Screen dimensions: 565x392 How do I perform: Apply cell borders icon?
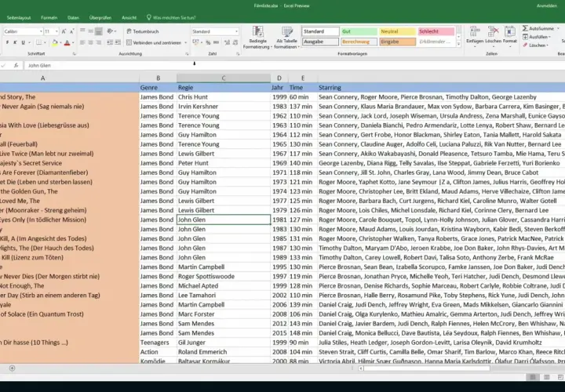point(38,42)
